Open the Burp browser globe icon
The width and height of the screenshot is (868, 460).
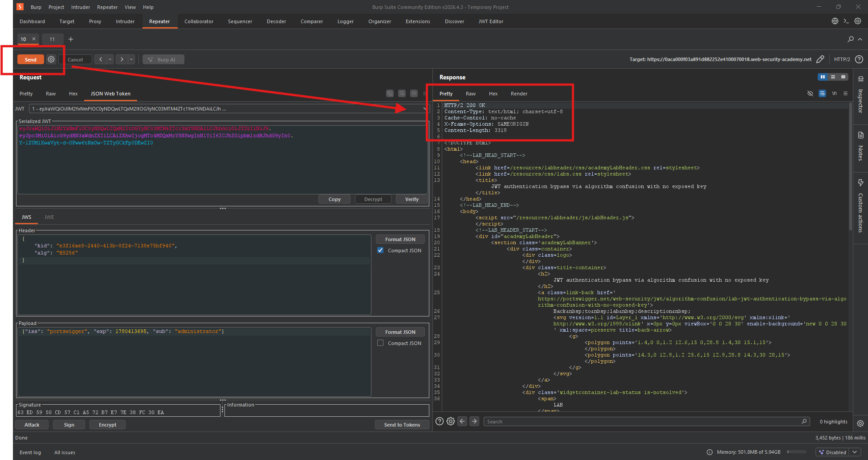click(835, 21)
